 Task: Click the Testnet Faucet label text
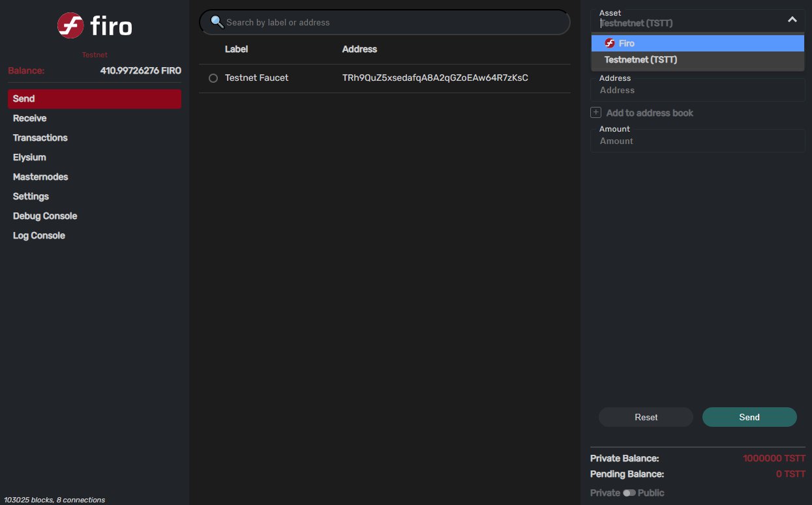[x=256, y=78]
